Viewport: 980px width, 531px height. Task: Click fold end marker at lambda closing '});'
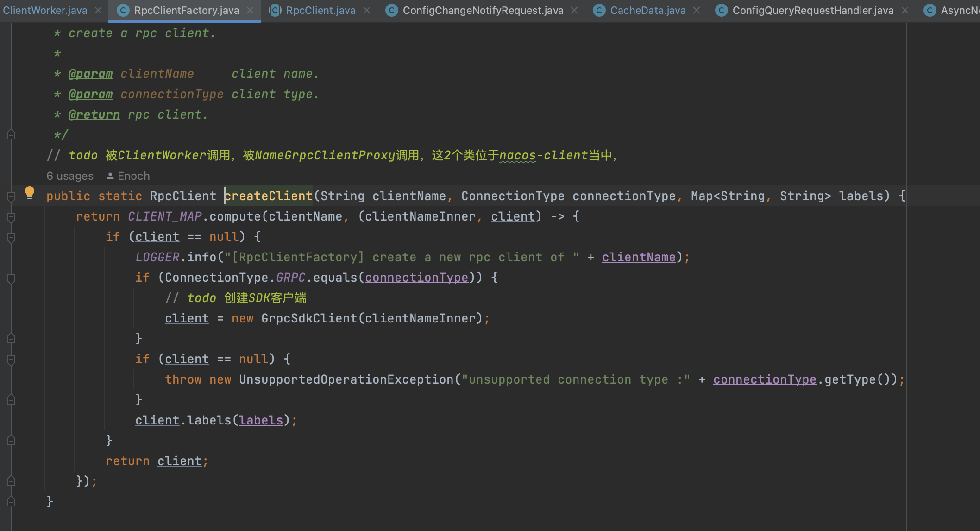pyautogui.click(x=12, y=481)
